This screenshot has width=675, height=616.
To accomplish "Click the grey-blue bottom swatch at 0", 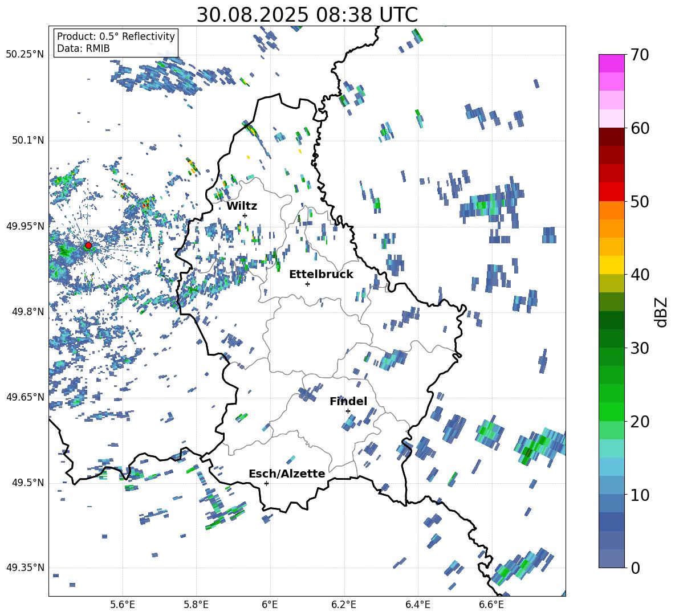I will (x=611, y=558).
